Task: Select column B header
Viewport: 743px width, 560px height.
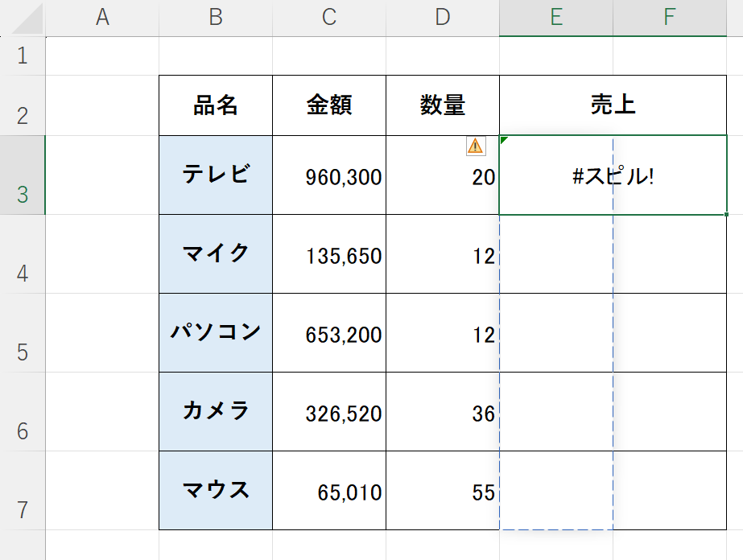Action: 216,18
